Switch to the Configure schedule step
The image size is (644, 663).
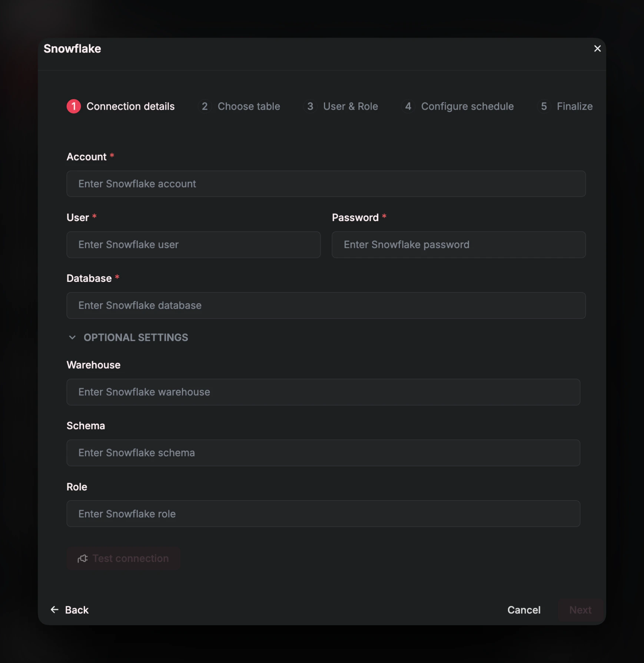458,106
